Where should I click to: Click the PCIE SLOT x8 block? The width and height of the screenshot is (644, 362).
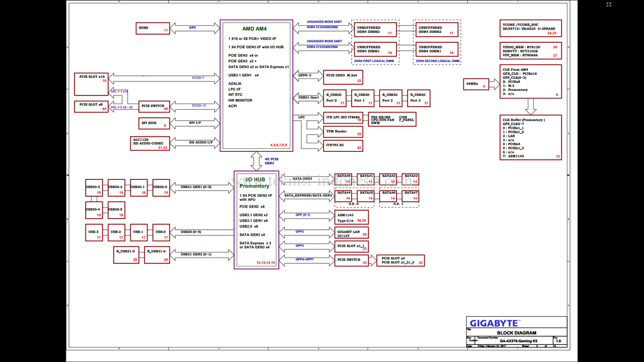click(x=91, y=107)
